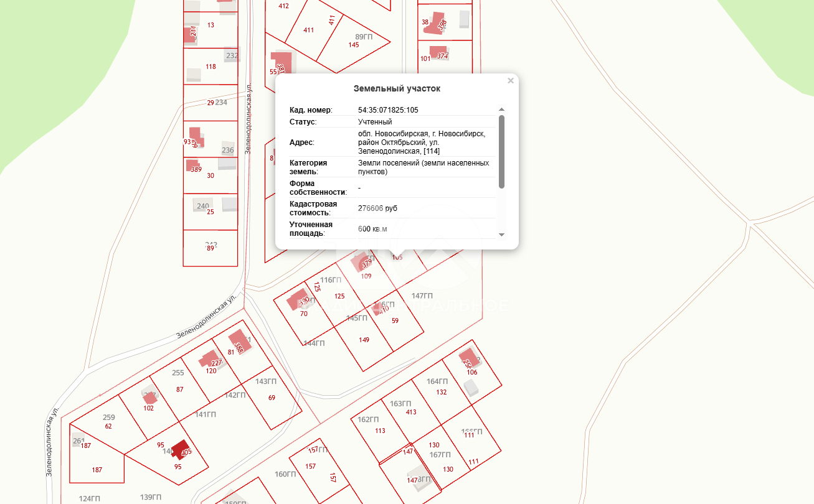Screen dimensions: 814x504
Task: Click the building labeled 388
Action: tap(238, 343)
